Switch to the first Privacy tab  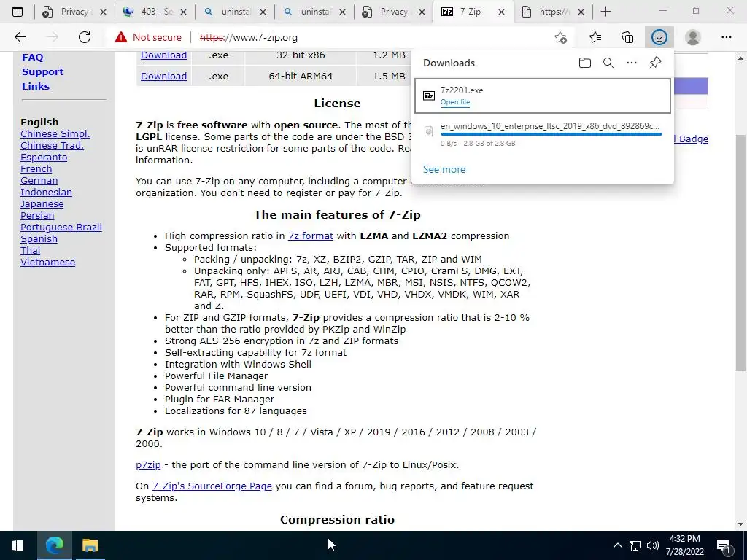(74, 12)
